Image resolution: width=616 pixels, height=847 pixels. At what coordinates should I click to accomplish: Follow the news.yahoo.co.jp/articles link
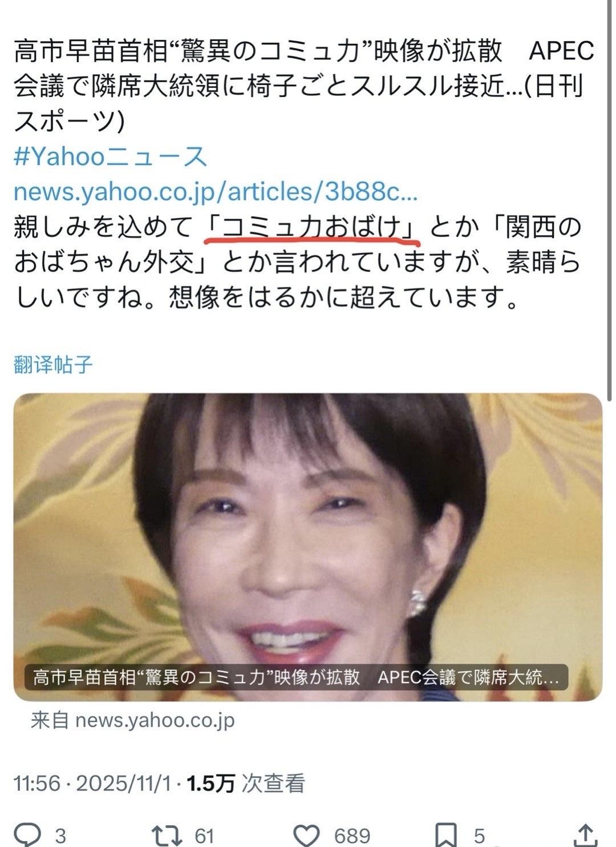pyautogui.click(x=215, y=192)
